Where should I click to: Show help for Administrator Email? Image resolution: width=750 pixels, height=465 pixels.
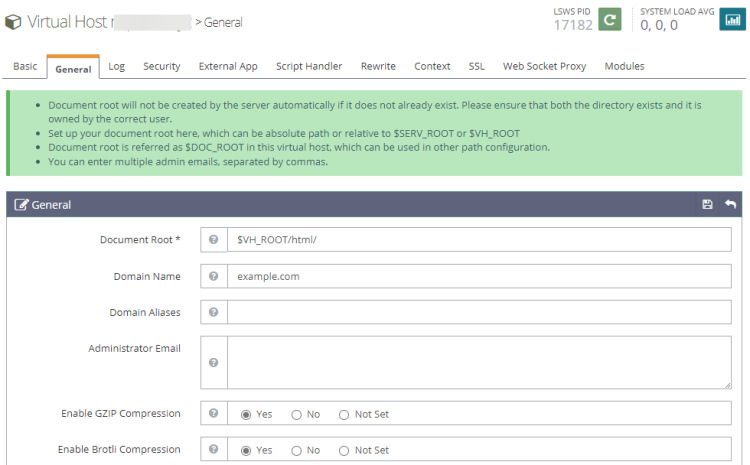tap(214, 363)
